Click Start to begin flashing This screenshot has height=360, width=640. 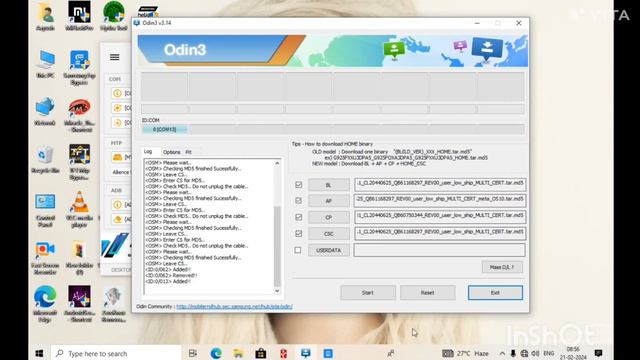[x=368, y=293]
